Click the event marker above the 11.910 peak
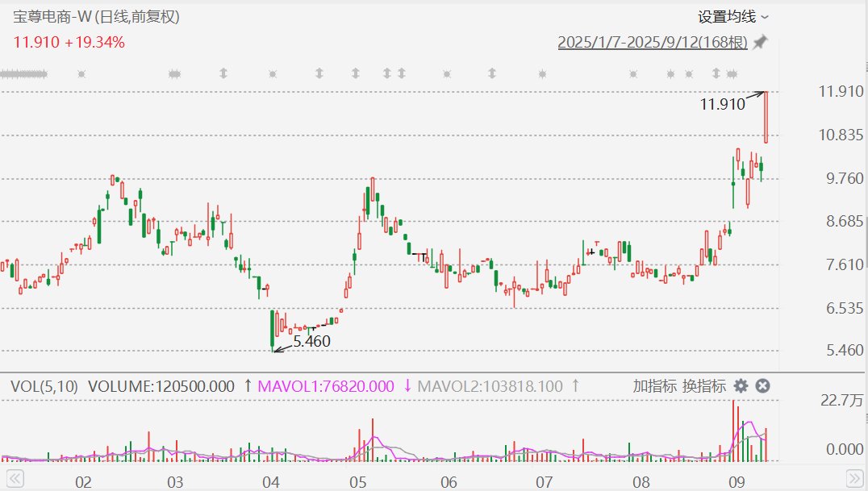This screenshot has width=868, height=491. coord(731,74)
